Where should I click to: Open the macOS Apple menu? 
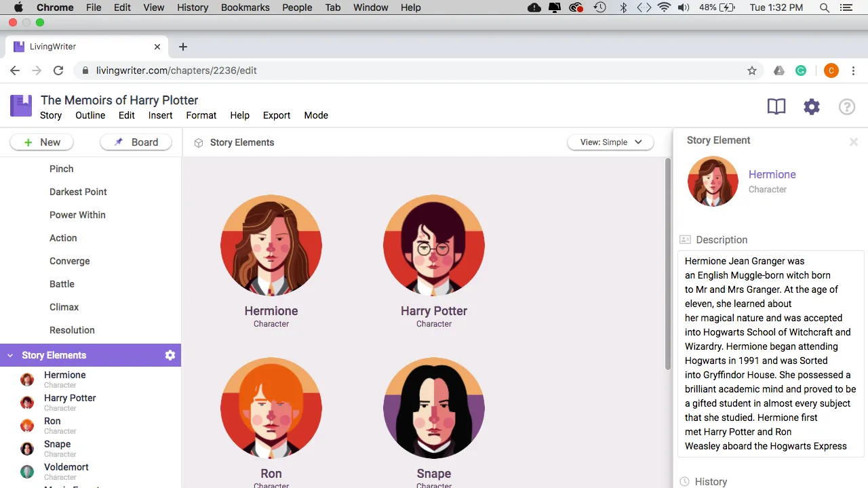tap(18, 7)
